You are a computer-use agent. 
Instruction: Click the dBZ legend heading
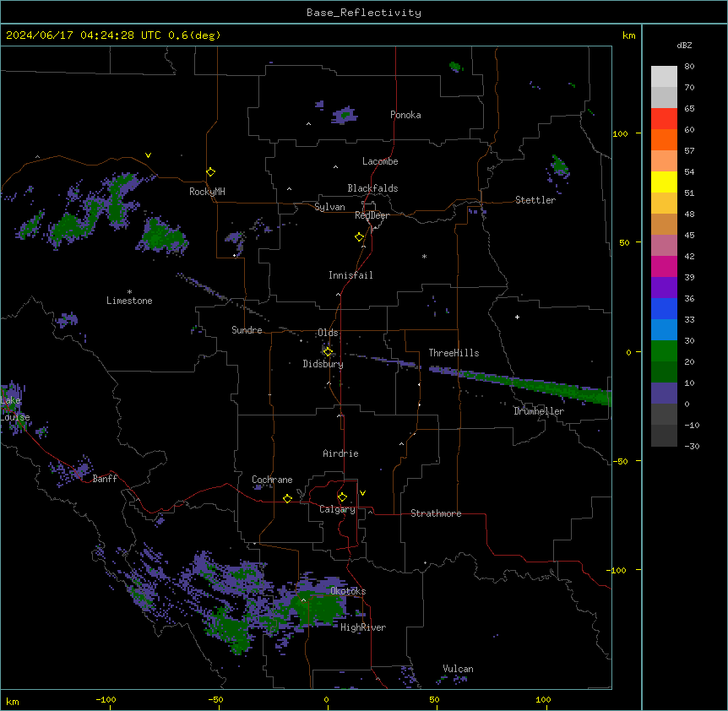(x=684, y=45)
